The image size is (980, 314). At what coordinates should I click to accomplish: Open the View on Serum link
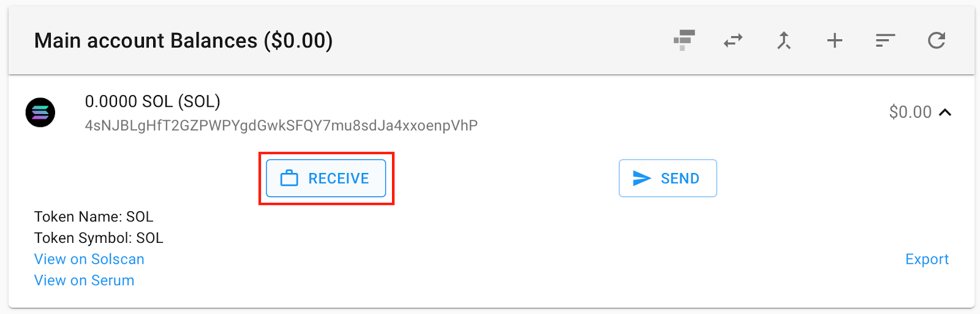[x=84, y=280]
